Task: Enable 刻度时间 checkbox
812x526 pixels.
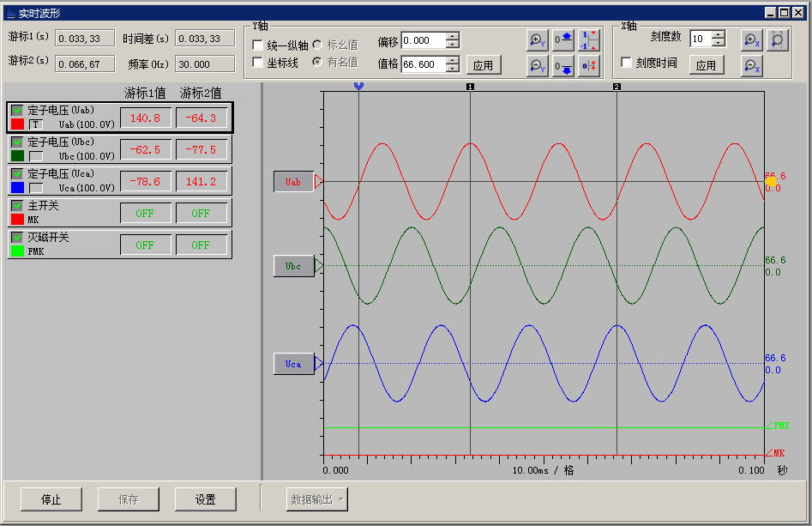Action: [626, 62]
